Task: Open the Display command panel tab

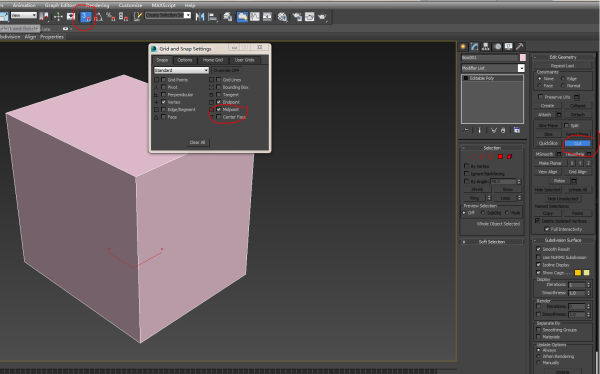Action: click(508, 47)
